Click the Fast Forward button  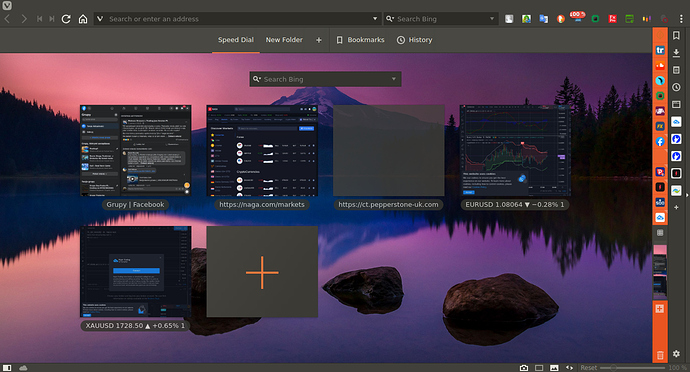pyautogui.click(x=52, y=19)
